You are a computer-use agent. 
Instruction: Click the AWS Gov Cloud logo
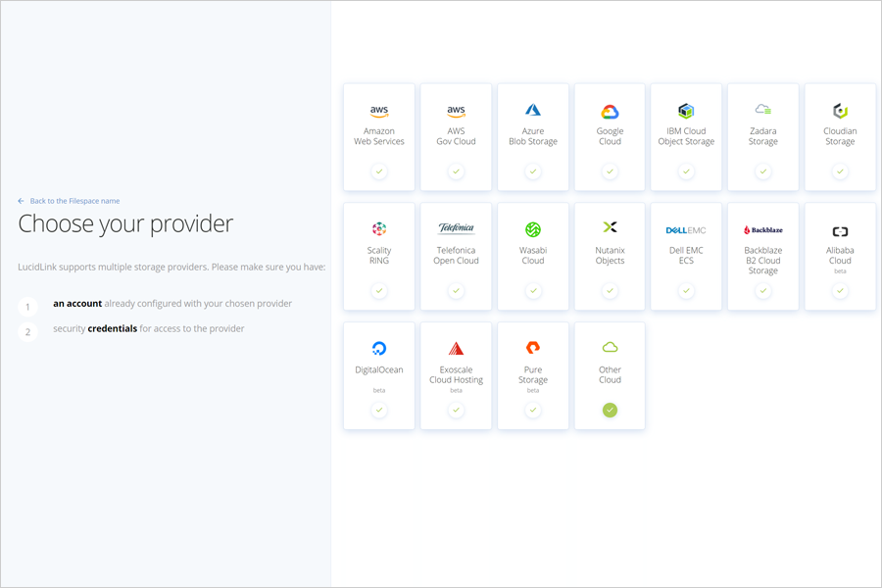(x=456, y=111)
